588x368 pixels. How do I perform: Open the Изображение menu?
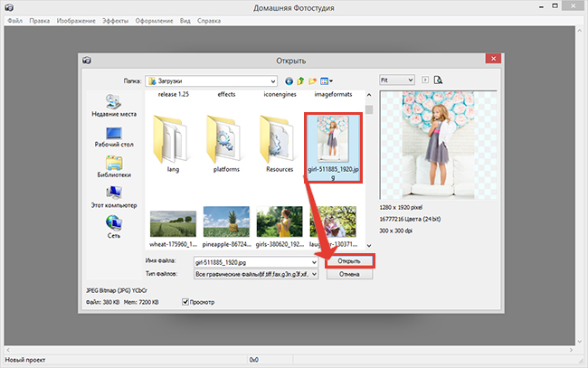point(76,21)
